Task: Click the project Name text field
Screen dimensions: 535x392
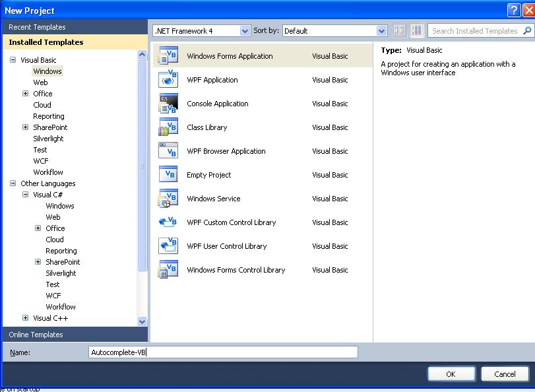Action: point(223,352)
